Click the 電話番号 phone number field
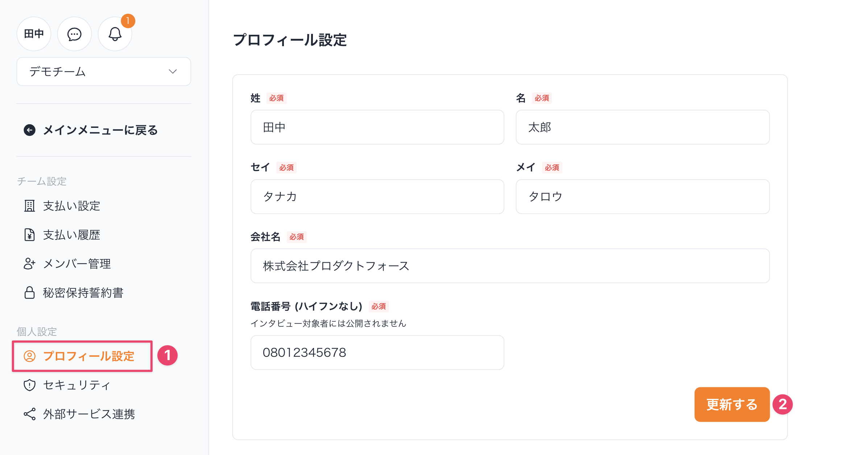 pos(377,352)
